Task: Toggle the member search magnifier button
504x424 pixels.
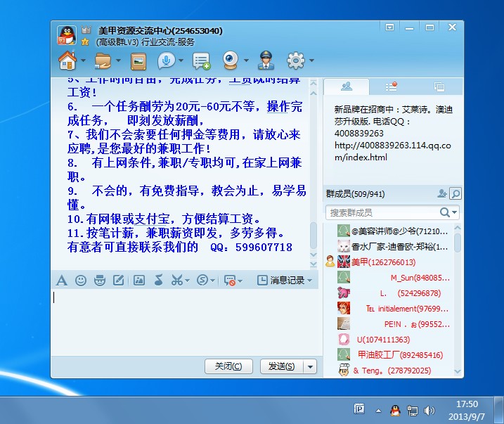Action: point(455,193)
